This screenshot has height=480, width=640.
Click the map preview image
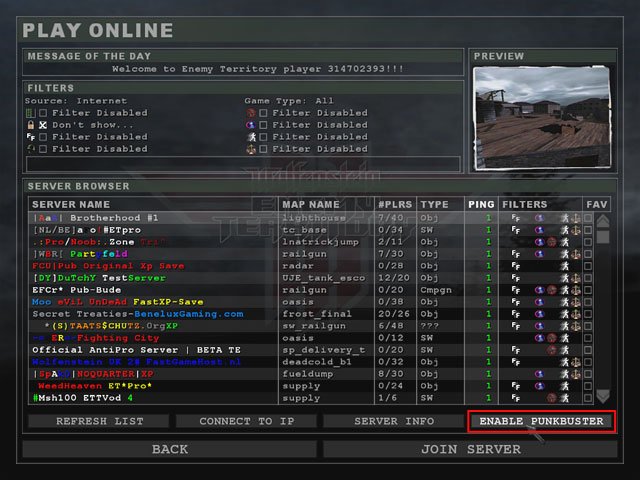pos(542,118)
